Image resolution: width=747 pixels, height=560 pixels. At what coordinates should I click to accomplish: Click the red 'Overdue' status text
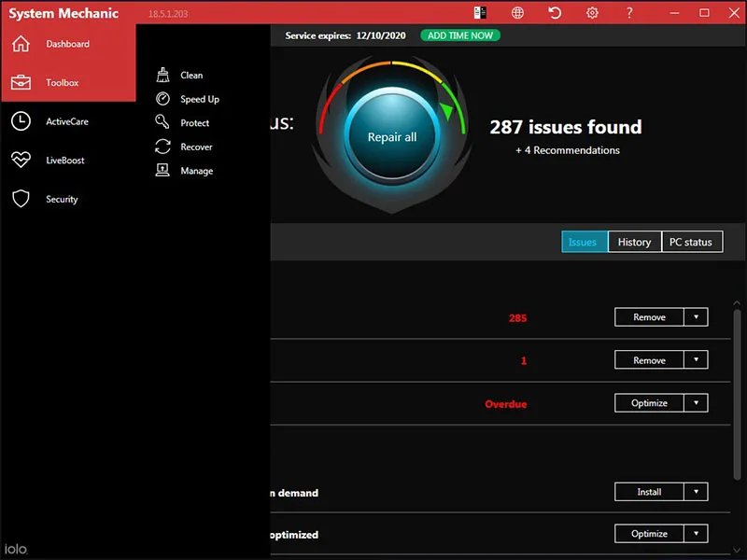[506, 404]
